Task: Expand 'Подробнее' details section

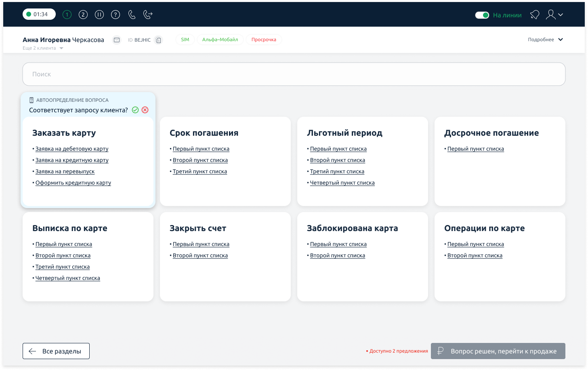Action: [545, 40]
